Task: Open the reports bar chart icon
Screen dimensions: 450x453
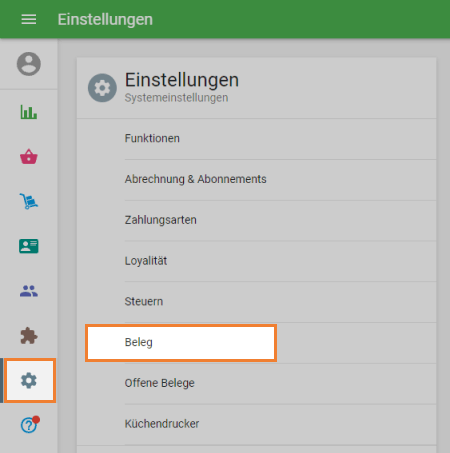Action: point(29,112)
